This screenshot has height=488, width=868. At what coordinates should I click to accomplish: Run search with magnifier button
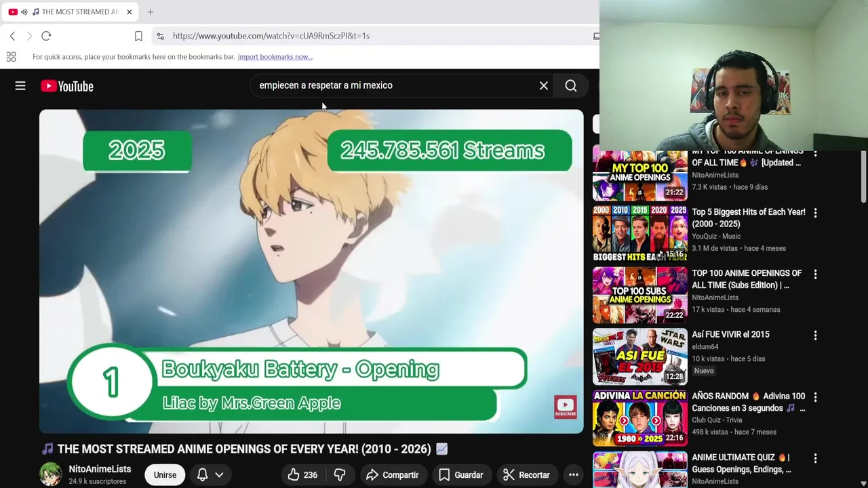coord(571,86)
